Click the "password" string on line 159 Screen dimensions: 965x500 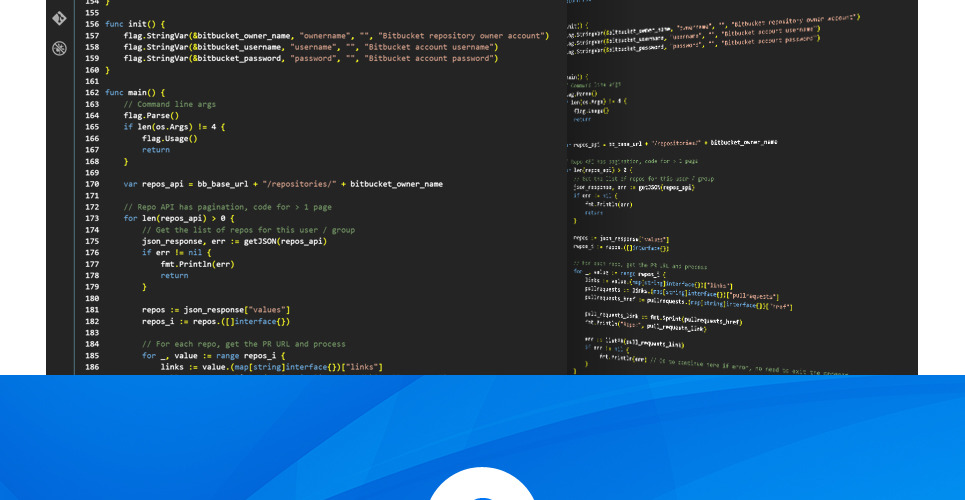point(314,59)
